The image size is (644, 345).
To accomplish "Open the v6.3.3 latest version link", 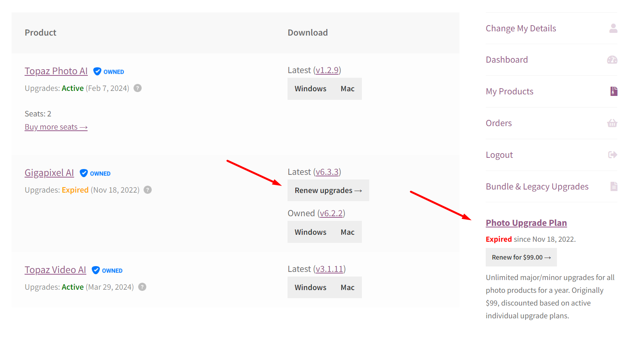I will point(327,172).
